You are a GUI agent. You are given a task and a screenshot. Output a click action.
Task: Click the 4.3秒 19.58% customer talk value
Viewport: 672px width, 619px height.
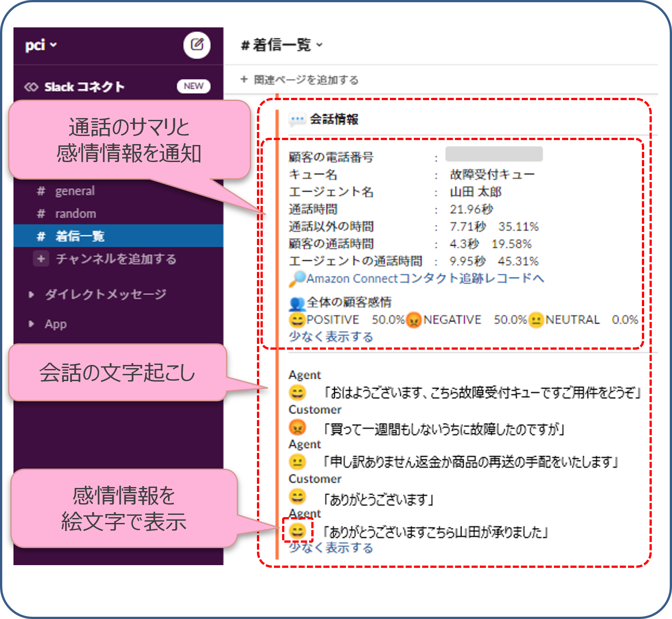point(491,244)
